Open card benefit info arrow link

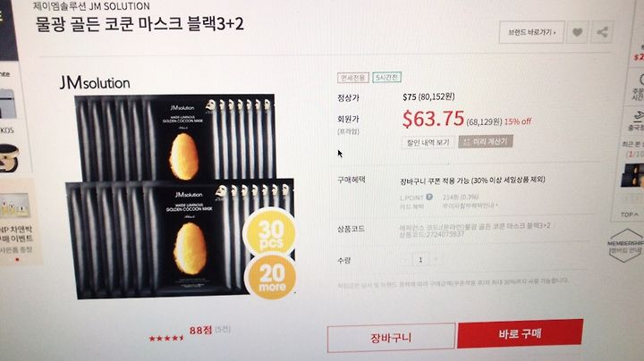470,206
